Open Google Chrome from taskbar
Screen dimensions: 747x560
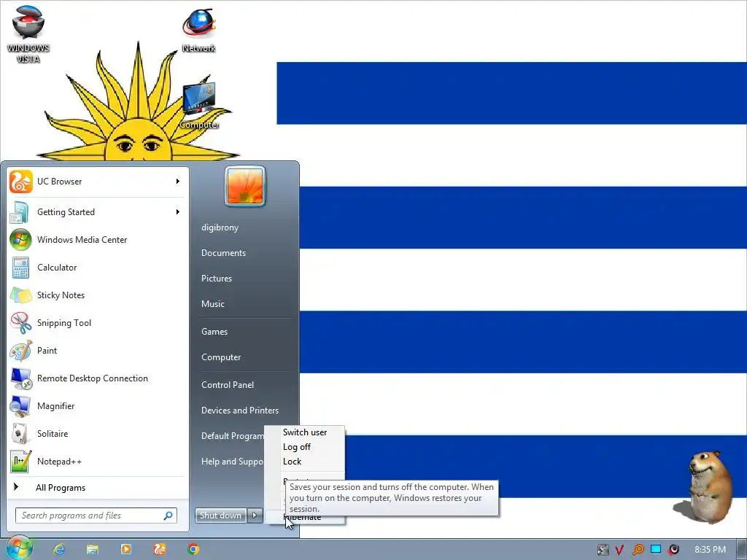click(x=193, y=549)
